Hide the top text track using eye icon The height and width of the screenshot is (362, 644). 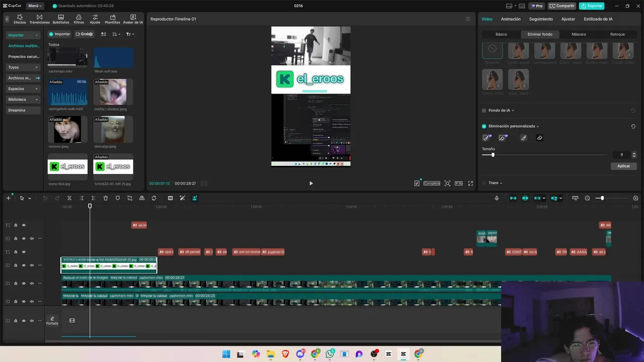pos(24,225)
